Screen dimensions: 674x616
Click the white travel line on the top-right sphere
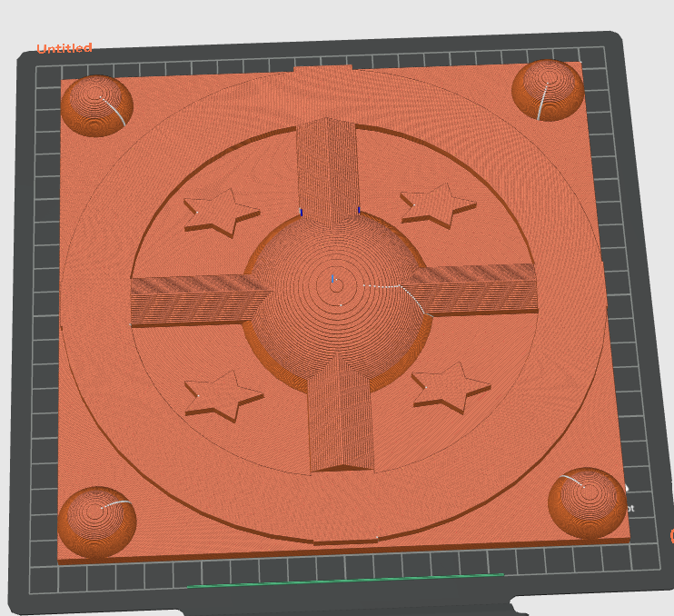tap(543, 101)
